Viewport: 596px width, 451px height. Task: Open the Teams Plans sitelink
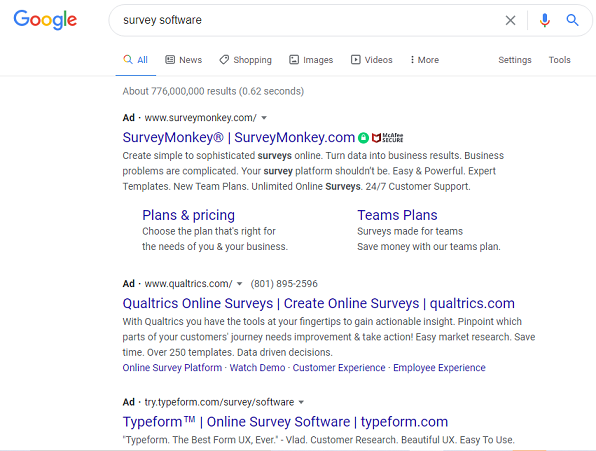click(x=397, y=215)
